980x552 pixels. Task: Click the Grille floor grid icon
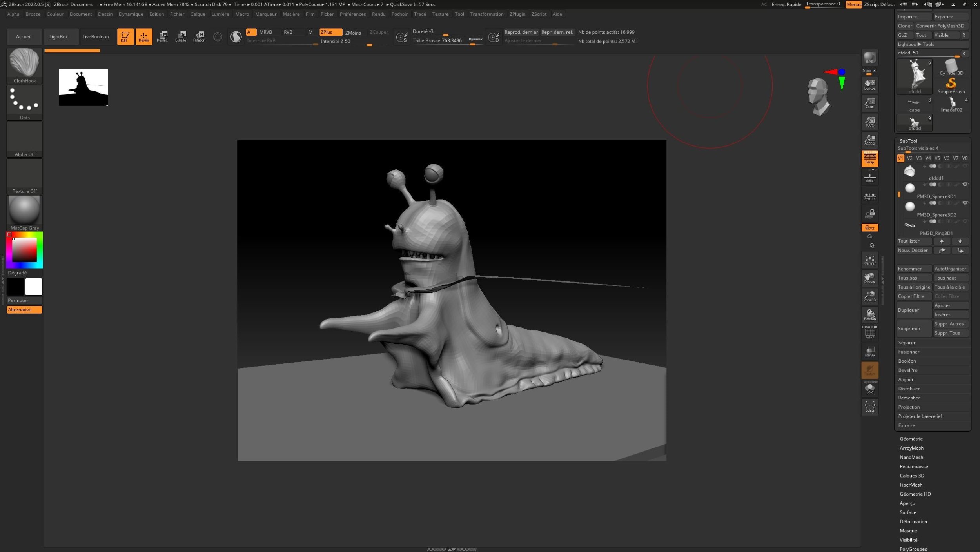tap(869, 178)
